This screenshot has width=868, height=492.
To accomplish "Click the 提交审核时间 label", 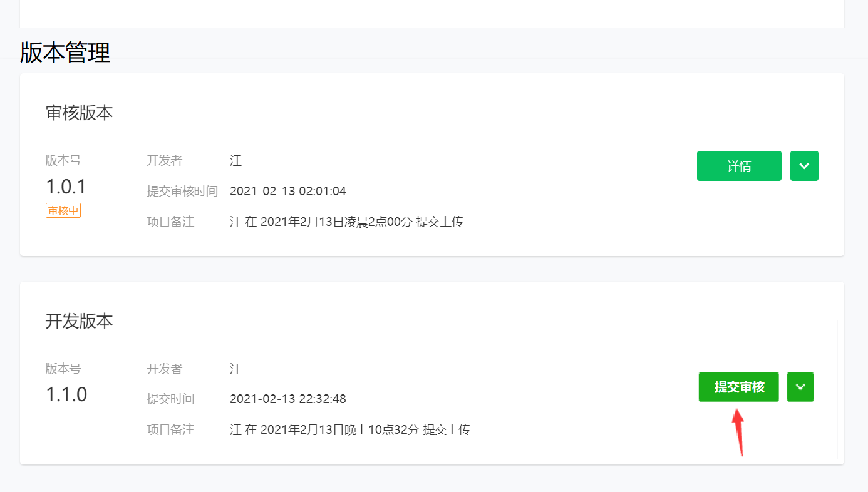I will [182, 191].
